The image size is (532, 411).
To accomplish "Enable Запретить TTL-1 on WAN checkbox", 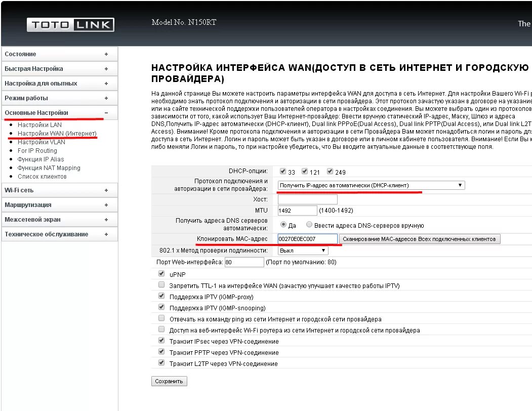I will (161, 284).
